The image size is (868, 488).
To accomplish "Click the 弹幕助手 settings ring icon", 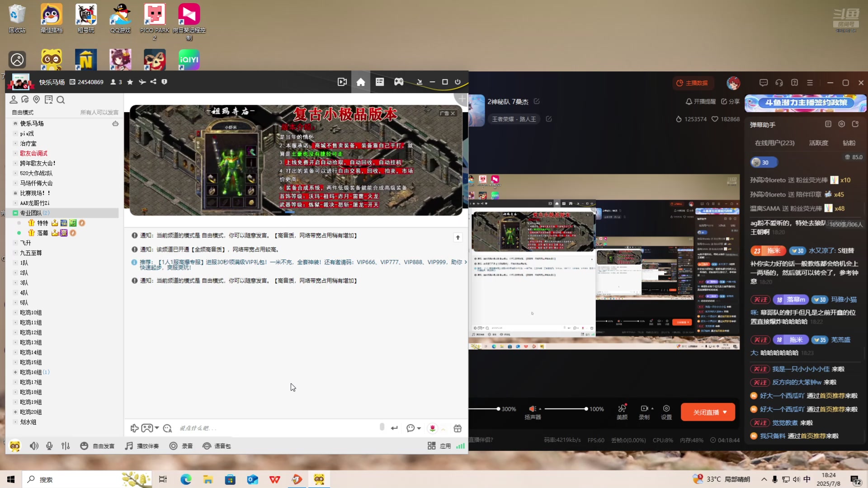I will (841, 124).
